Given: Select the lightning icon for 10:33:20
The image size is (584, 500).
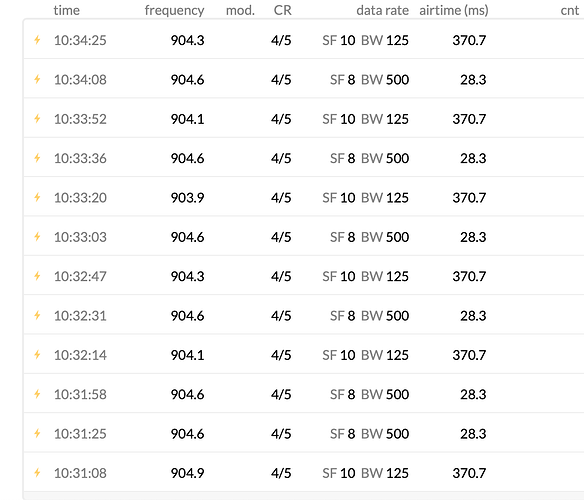Looking at the screenshot, I should click(x=37, y=197).
